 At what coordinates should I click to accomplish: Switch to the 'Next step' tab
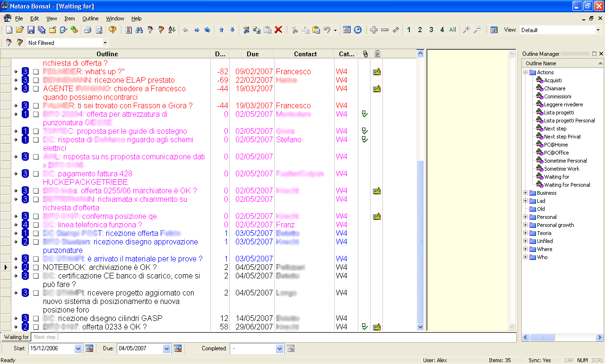point(44,337)
